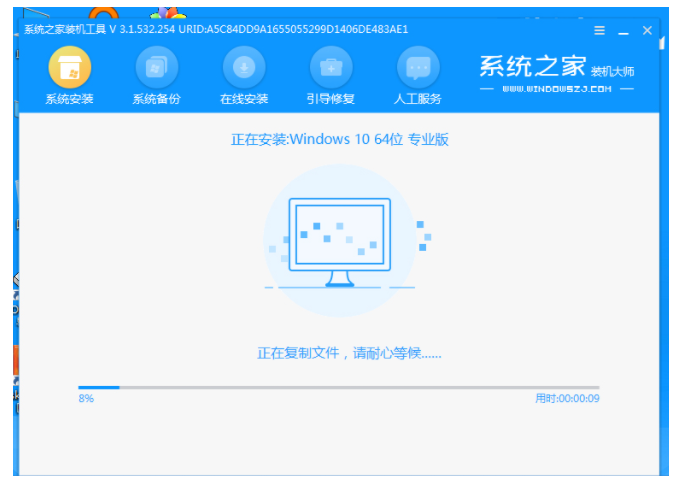Click the 8% progress label
682x487 pixels.
point(86,398)
